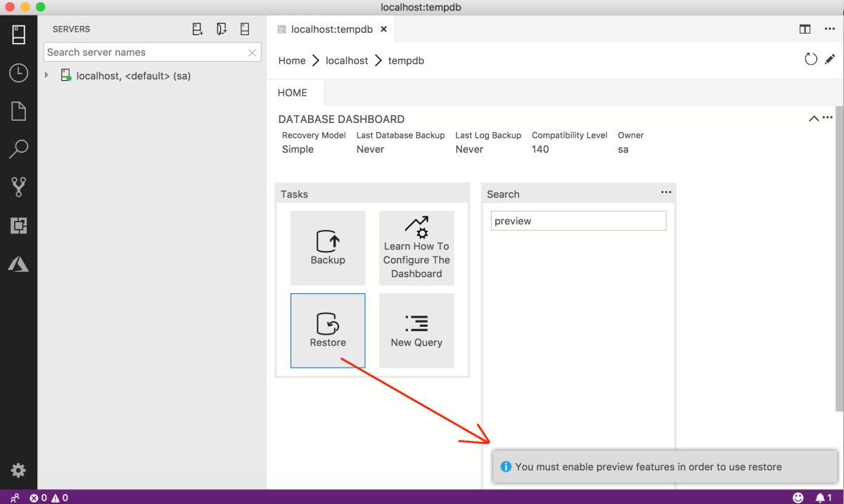Open Search widget ellipsis menu
The image size is (844, 504).
666,192
